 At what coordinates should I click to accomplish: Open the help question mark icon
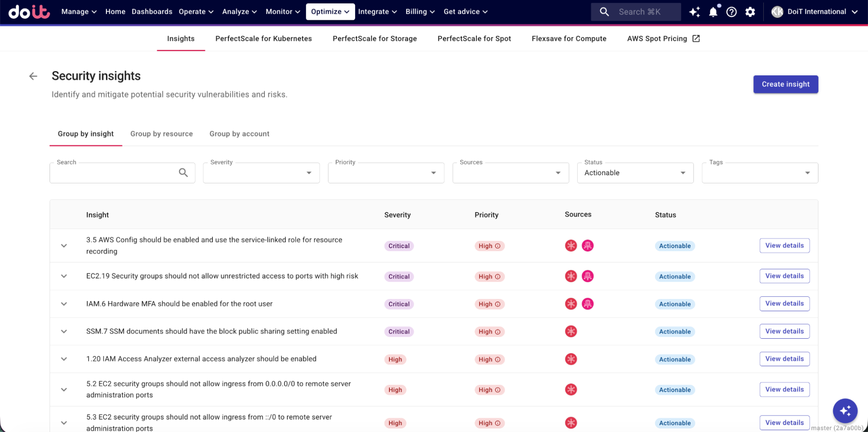tap(731, 12)
